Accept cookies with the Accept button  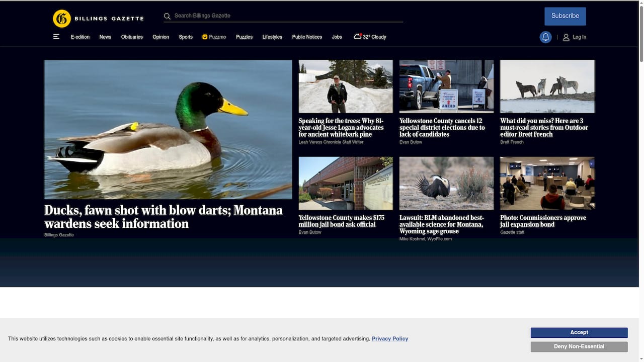click(x=579, y=332)
